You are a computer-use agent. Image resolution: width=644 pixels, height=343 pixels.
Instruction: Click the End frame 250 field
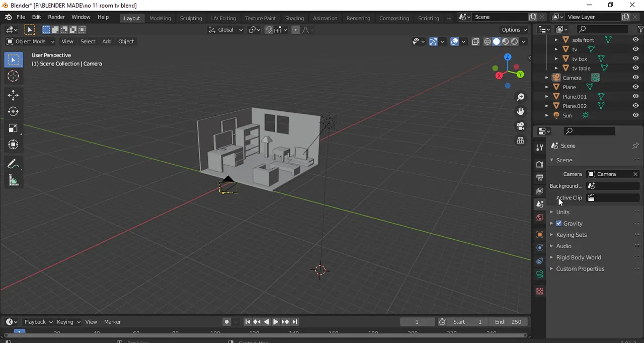pos(508,322)
